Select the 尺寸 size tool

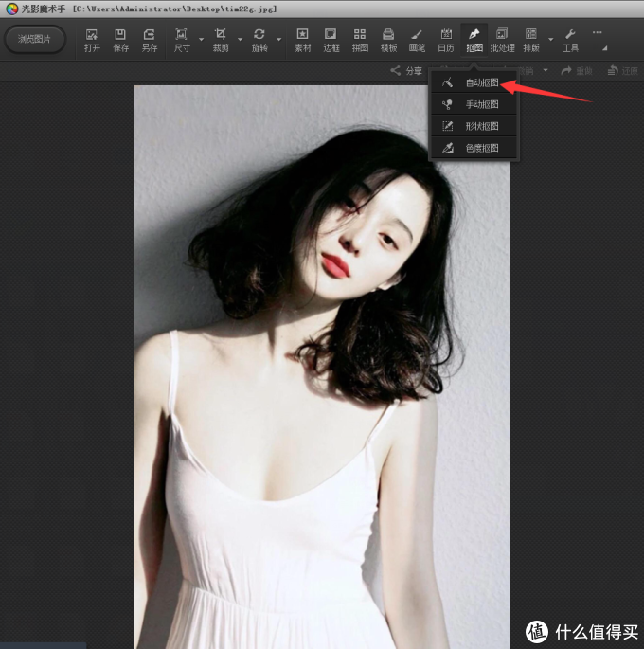click(182, 41)
